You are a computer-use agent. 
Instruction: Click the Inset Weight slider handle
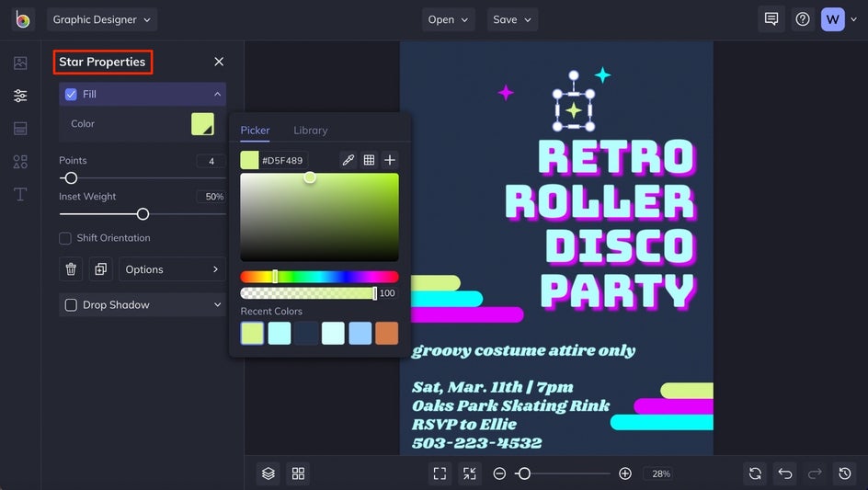[143, 213]
